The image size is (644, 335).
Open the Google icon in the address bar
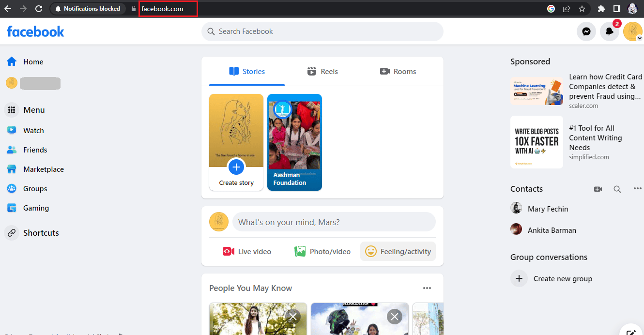click(x=551, y=9)
